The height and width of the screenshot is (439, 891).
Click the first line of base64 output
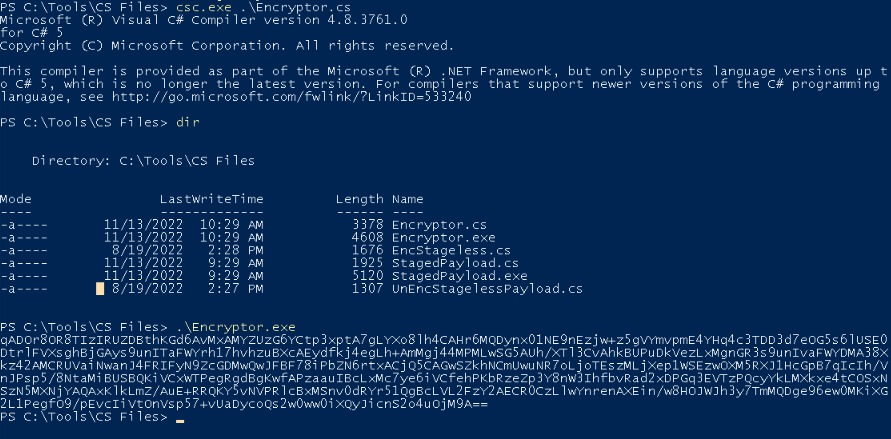444,340
